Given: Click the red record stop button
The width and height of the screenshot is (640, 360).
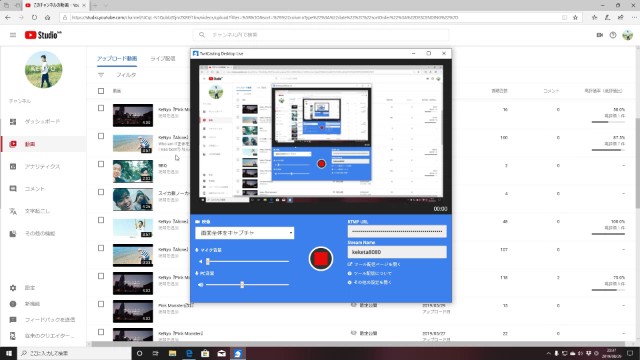Looking at the screenshot, I should [321, 259].
